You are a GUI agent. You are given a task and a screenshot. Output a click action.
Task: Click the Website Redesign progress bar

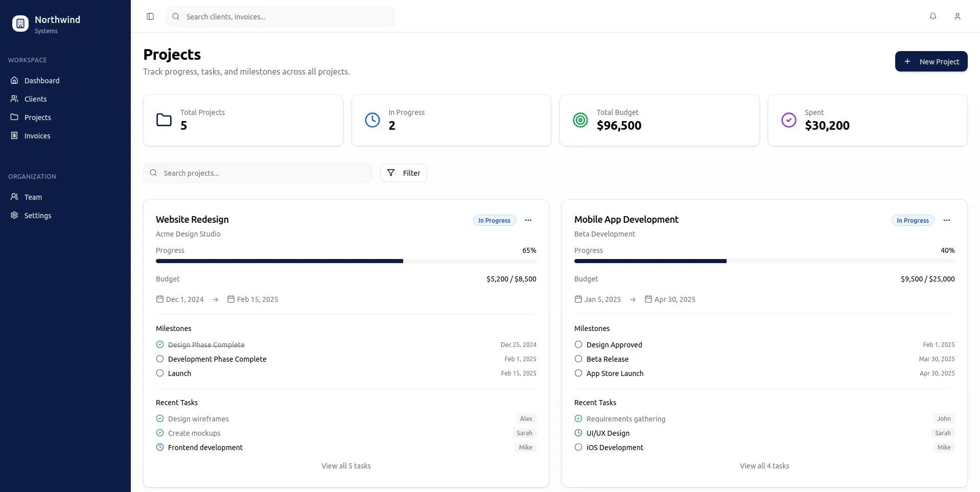(346, 261)
